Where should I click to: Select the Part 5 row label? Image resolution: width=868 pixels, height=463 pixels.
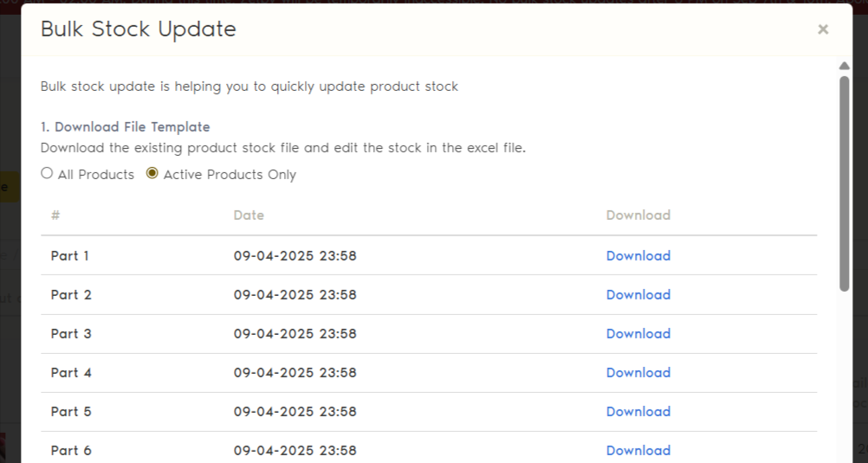70,411
